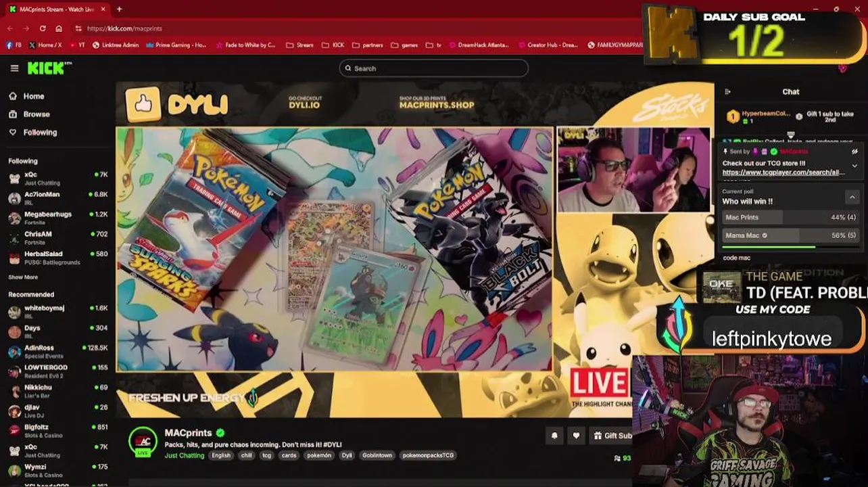Viewport: 868px width, 487px height.
Task: Click the MACprints channel name
Action: 188,433
